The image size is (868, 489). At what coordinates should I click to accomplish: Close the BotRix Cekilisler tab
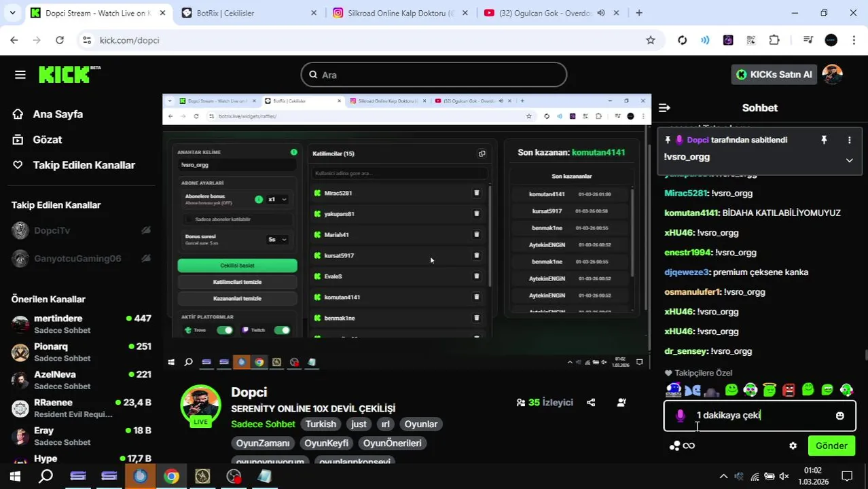pos(313,13)
